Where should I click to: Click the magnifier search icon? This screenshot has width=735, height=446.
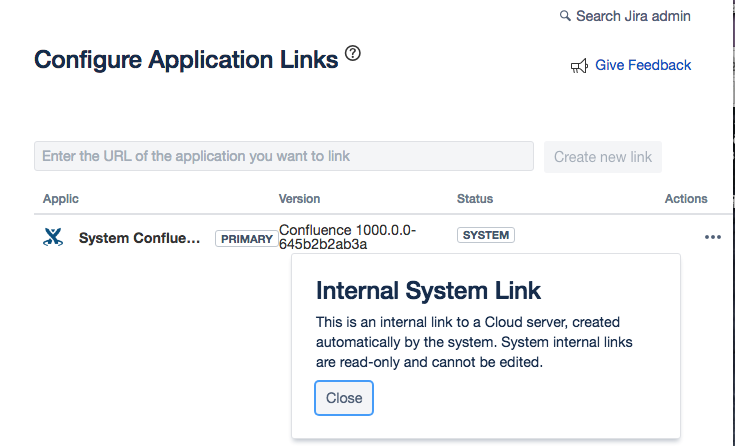point(565,16)
